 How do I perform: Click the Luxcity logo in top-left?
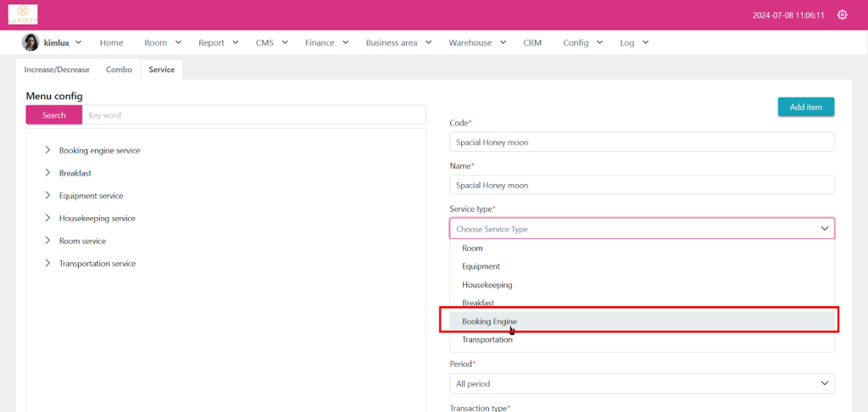[x=23, y=14]
